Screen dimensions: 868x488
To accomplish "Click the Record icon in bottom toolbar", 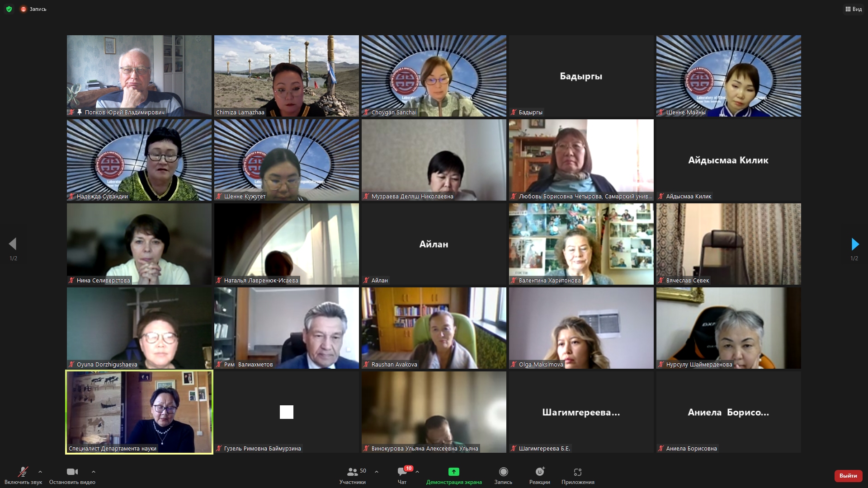I will [503, 472].
